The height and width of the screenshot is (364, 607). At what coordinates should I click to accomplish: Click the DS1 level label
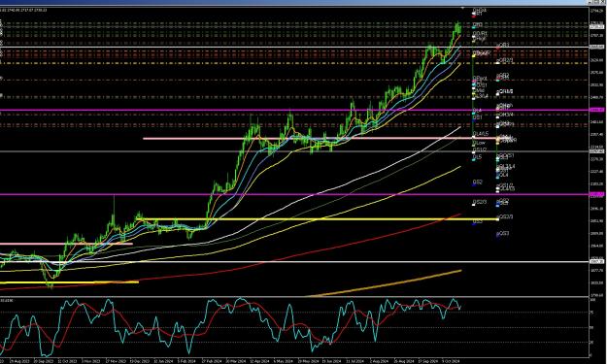(x=478, y=116)
